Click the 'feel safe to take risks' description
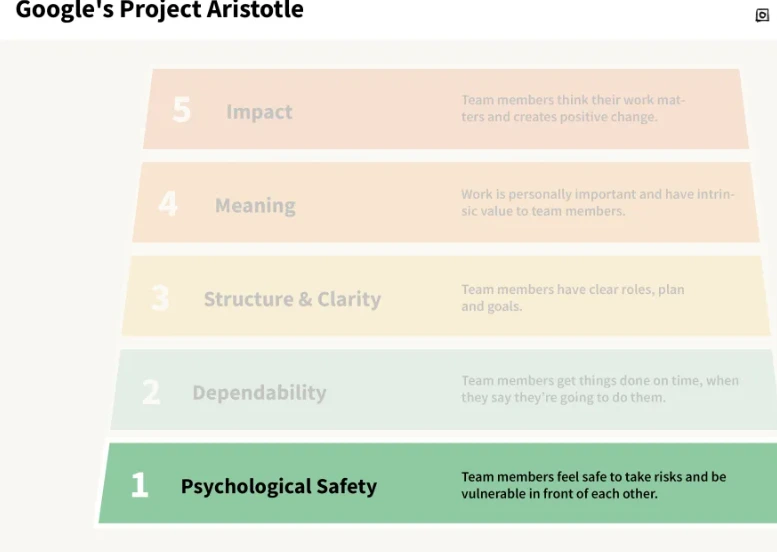The image size is (777, 552). click(594, 485)
